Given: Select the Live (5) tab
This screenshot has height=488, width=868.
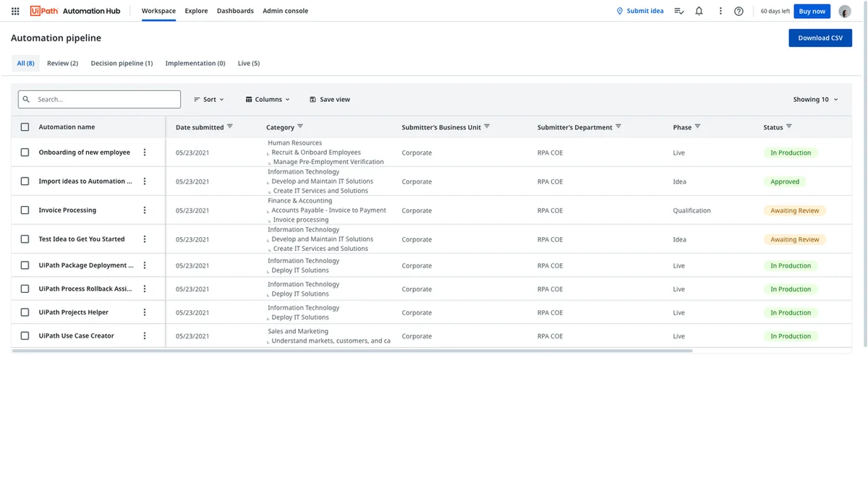Looking at the screenshot, I should pyautogui.click(x=249, y=63).
